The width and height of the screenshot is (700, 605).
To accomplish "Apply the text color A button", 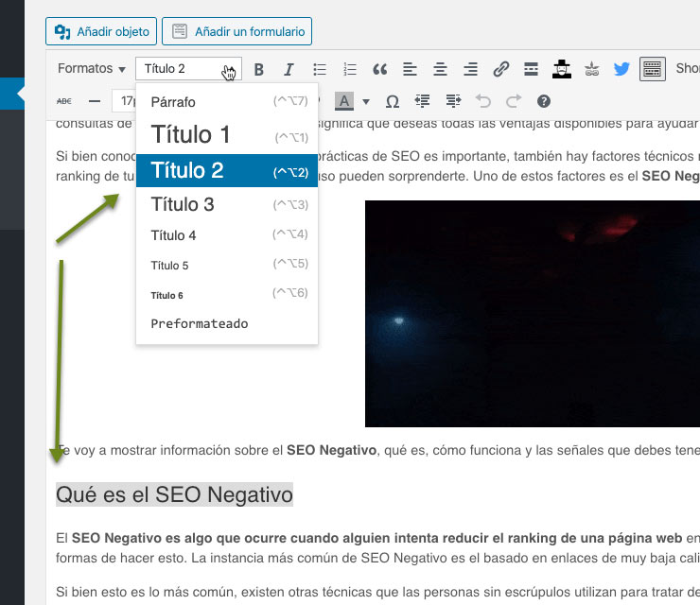I will [344, 101].
